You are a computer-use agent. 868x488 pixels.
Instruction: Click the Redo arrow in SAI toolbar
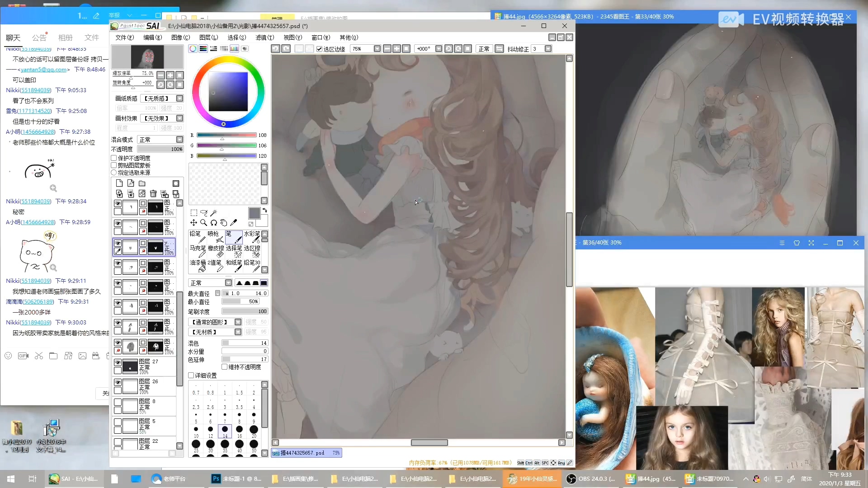tap(286, 49)
